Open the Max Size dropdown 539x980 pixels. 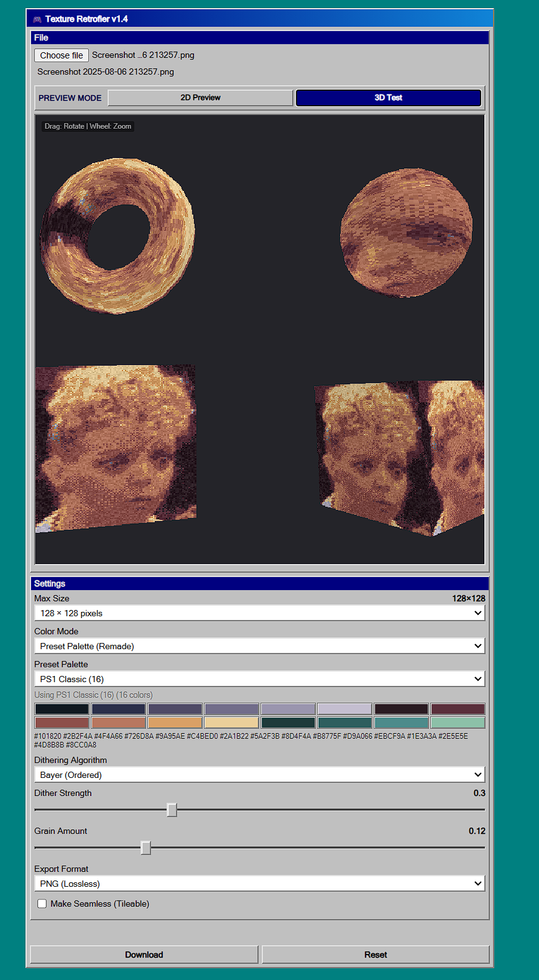260,613
